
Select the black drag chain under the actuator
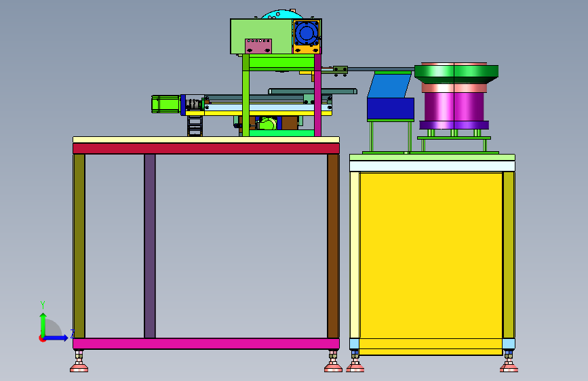coord(195,126)
